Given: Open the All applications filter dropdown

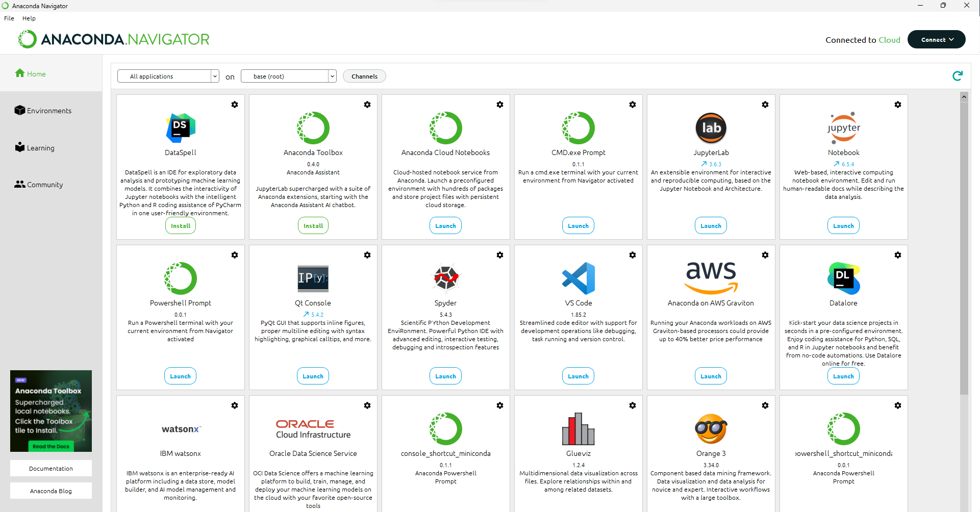Looking at the screenshot, I should tap(168, 76).
